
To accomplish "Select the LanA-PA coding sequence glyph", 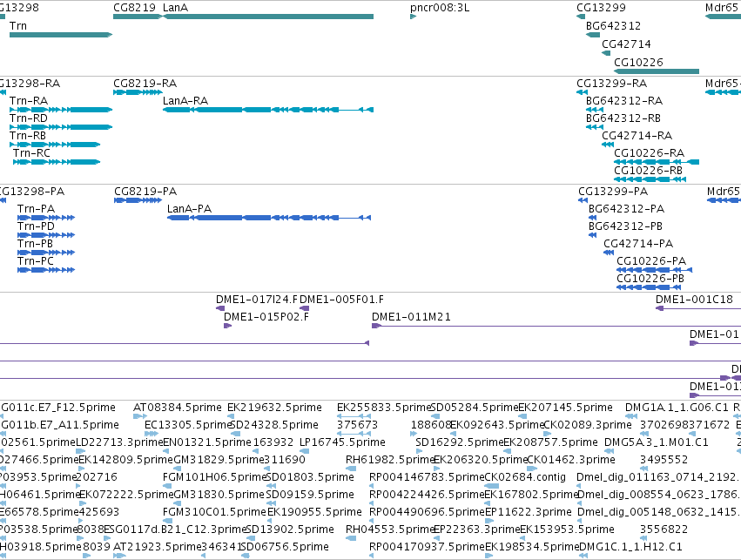I will pyautogui.click(x=269, y=218).
